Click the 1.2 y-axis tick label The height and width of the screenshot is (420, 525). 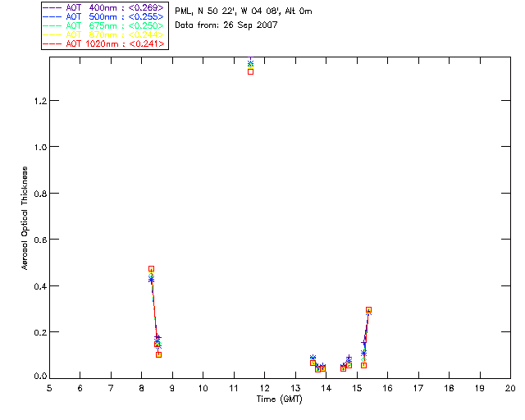tap(40, 101)
